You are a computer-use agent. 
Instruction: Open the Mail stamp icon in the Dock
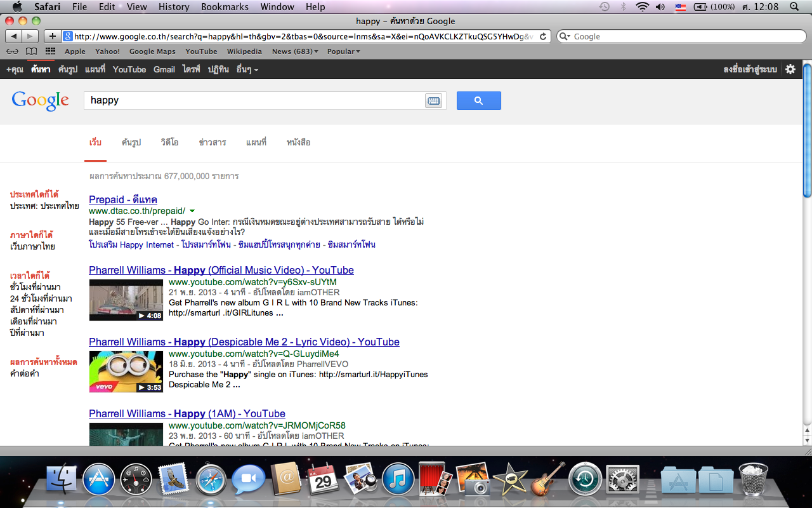click(174, 479)
